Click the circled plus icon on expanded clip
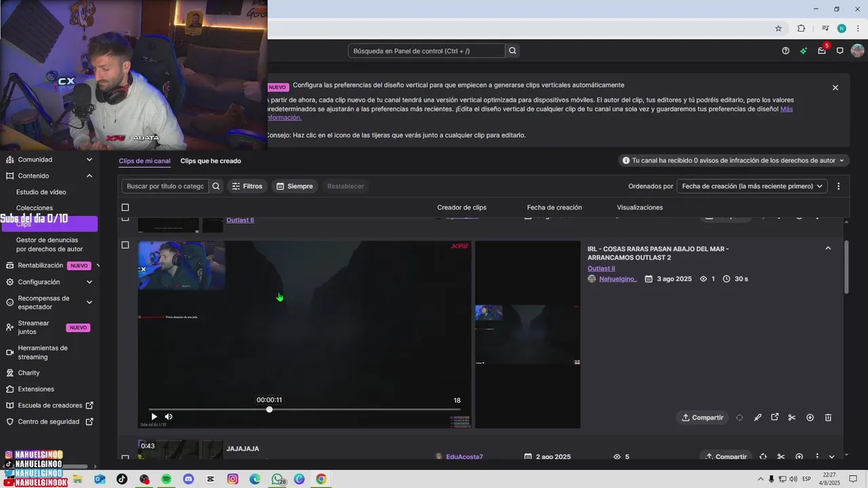 tap(810, 418)
